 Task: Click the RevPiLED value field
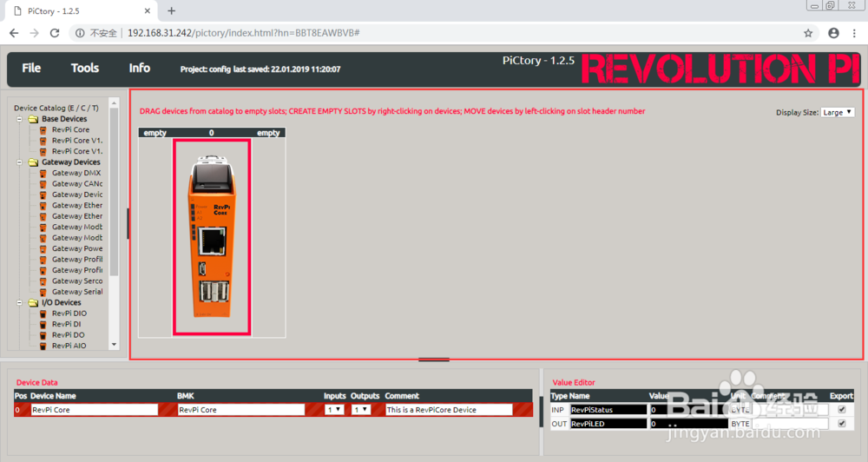(x=688, y=424)
